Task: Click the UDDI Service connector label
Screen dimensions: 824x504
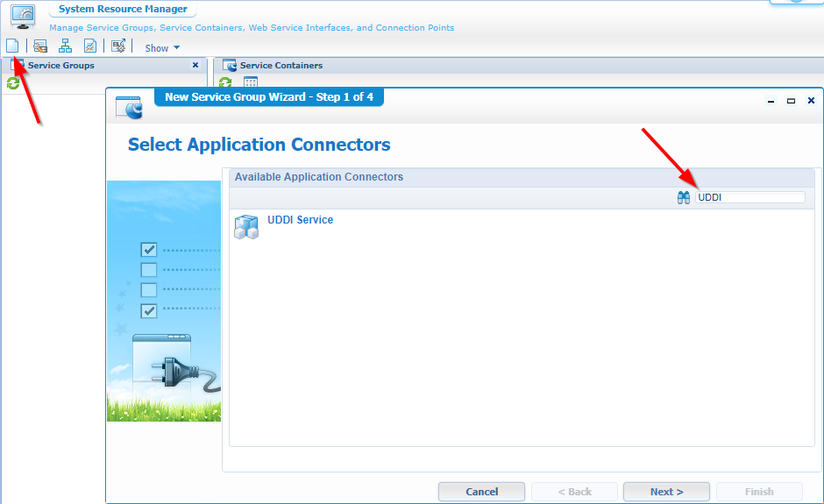Action: (x=300, y=220)
